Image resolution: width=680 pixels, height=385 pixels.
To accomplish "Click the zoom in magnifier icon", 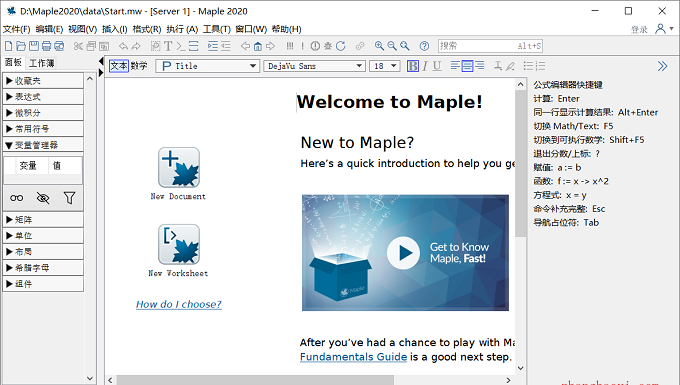I will [x=379, y=46].
